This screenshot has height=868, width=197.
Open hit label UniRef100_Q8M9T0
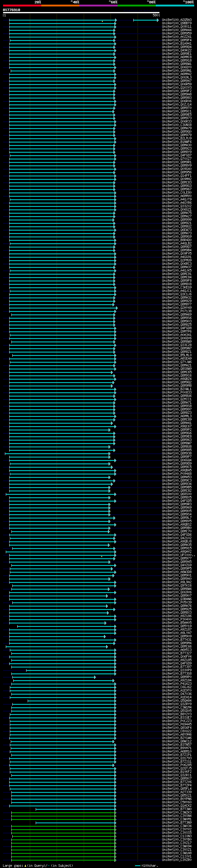177,108
